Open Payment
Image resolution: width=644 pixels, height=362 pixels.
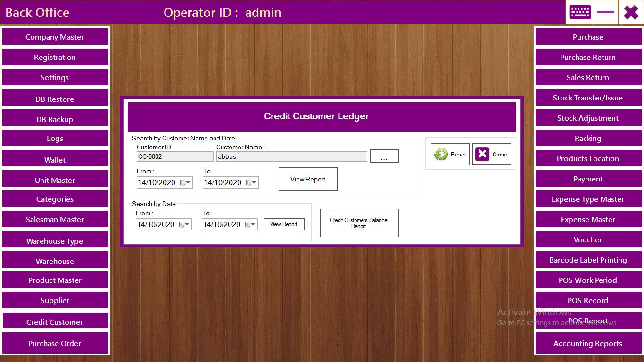(588, 179)
